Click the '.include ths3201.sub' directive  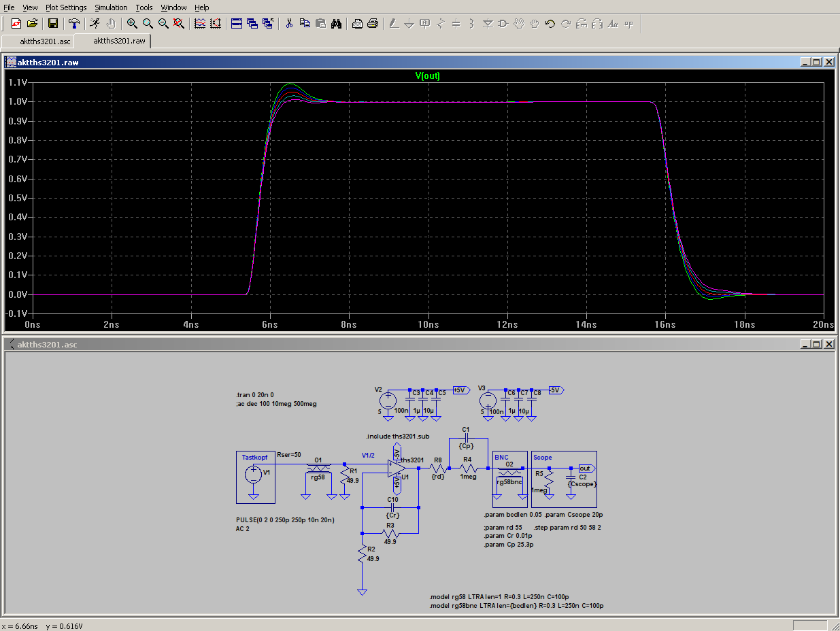pyautogui.click(x=397, y=436)
